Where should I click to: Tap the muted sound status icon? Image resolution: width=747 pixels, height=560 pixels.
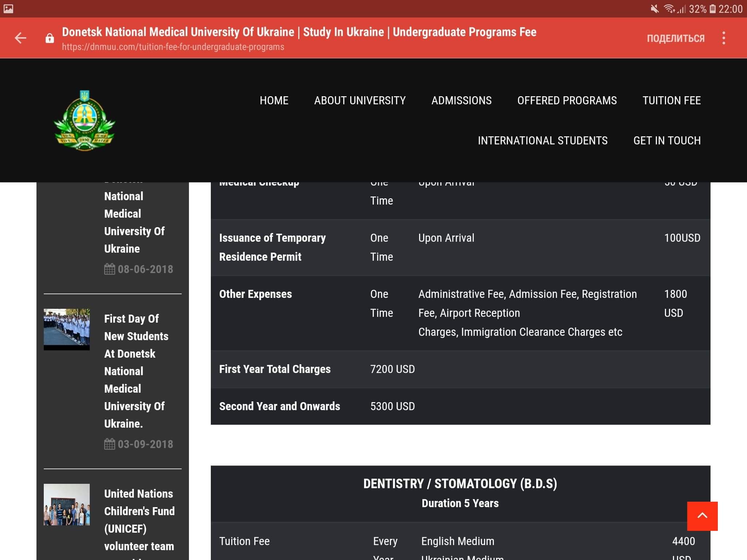[655, 9]
